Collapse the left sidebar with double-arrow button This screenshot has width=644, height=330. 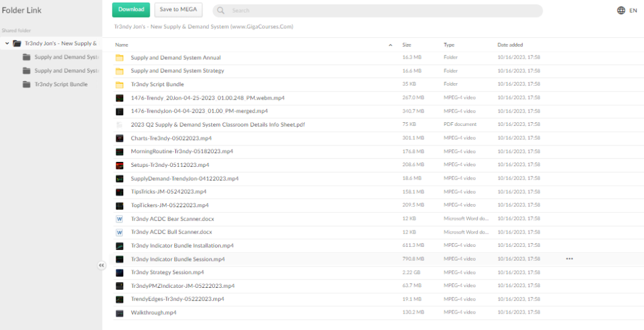tap(101, 266)
